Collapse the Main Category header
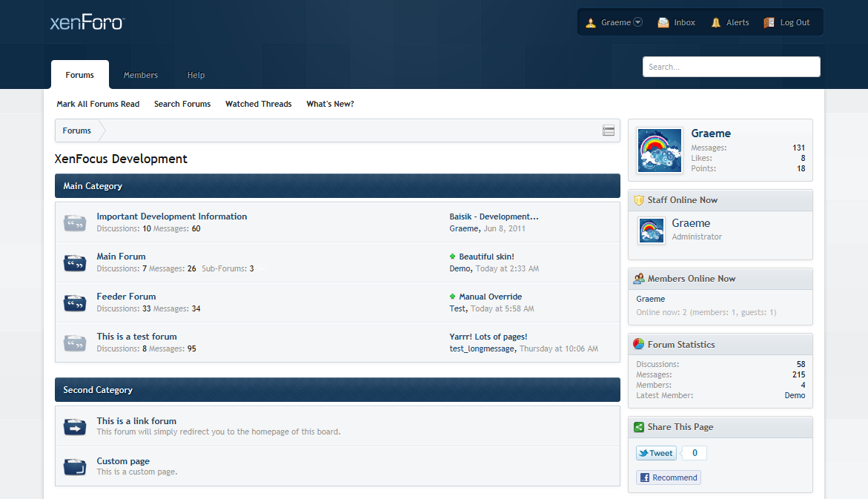The width and height of the screenshot is (868, 499). 337,186
